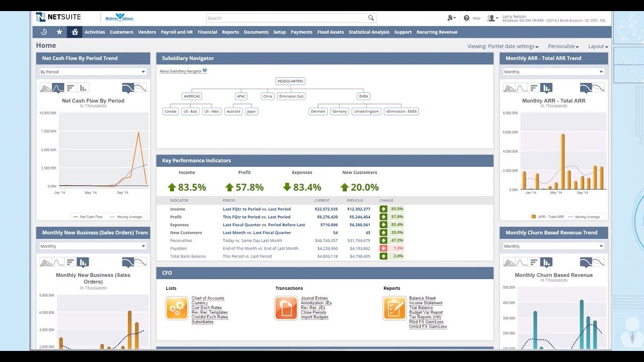Select the United Kingdom subsidiary node
Screen dimensions: 644x362
point(366,111)
